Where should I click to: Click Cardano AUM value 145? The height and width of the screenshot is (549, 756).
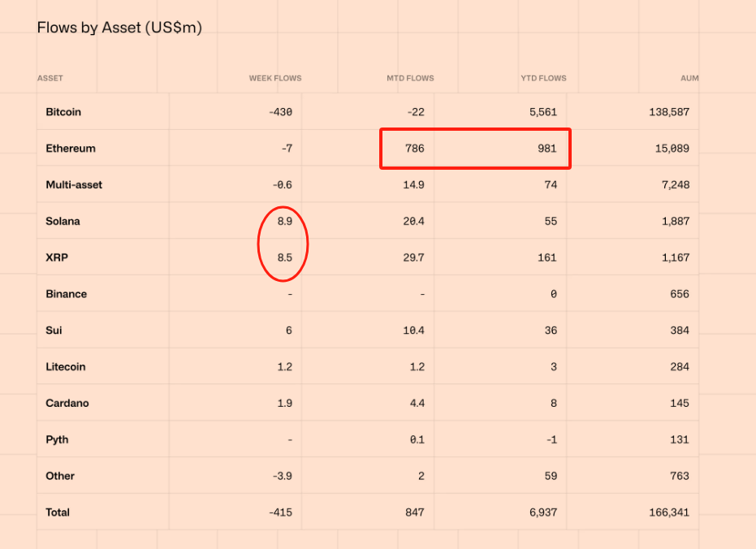click(x=680, y=404)
